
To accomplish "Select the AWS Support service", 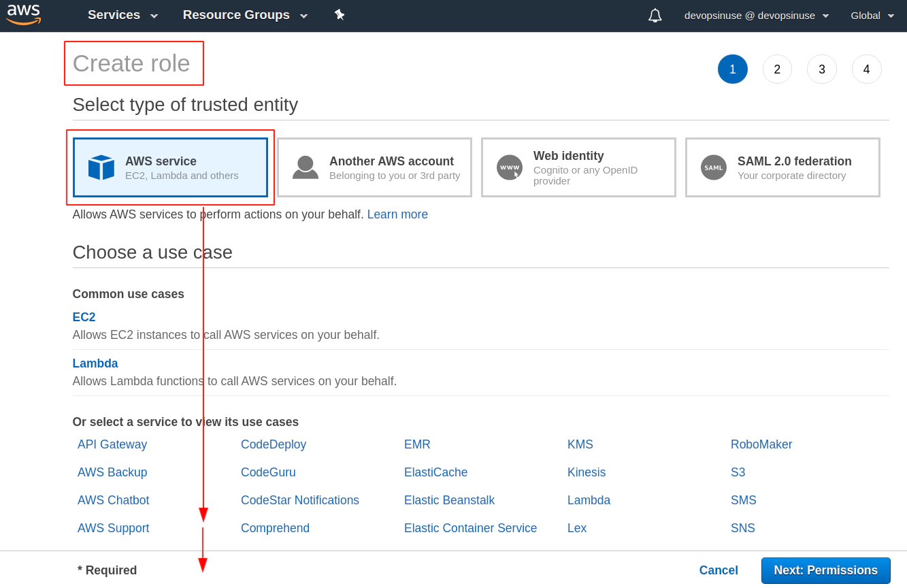I will pyautogui.click(x=114, y=528).
